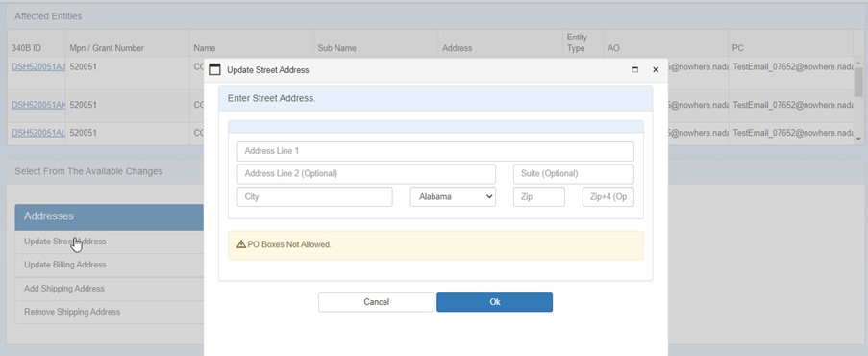The image size is (868, 356).
Task: Click the PO Boxes Not Allowed message
Action: point(289,244)
